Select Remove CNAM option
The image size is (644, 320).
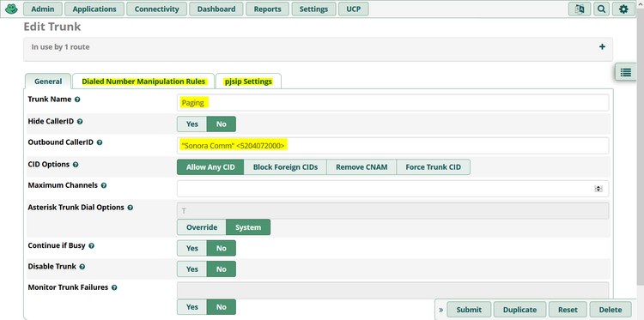[x=361, y=167]
